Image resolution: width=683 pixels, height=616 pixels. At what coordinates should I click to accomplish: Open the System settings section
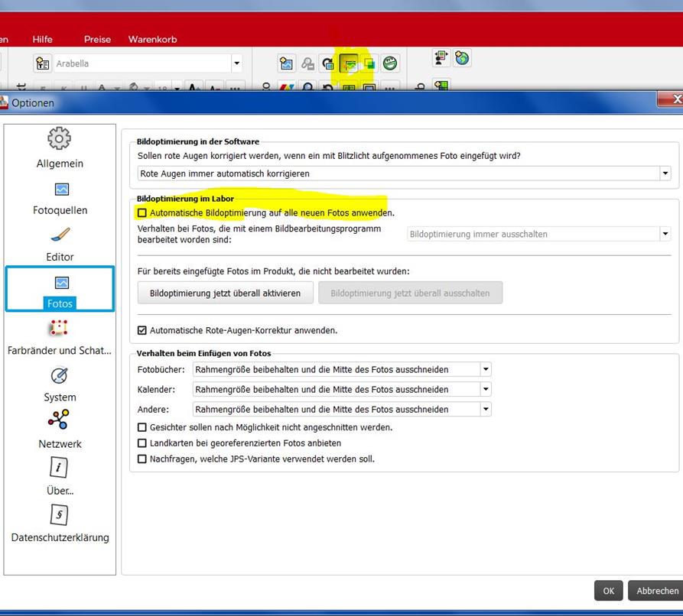(60, 376)
